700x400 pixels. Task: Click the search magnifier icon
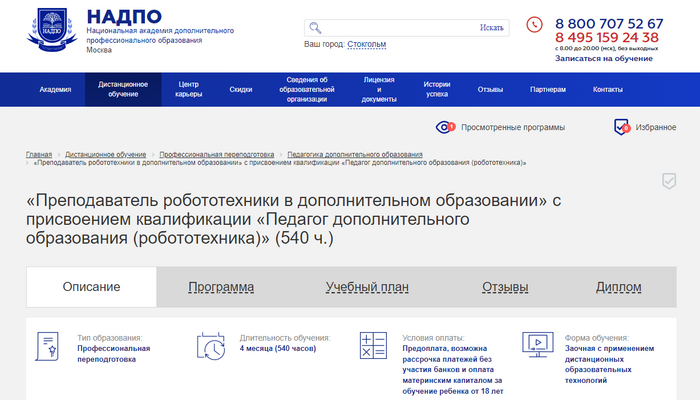click(x=315, y=28)
